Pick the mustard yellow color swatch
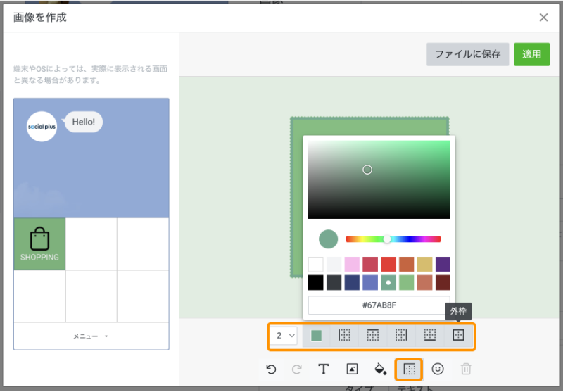The image size is (563, 392). point(424,264)
